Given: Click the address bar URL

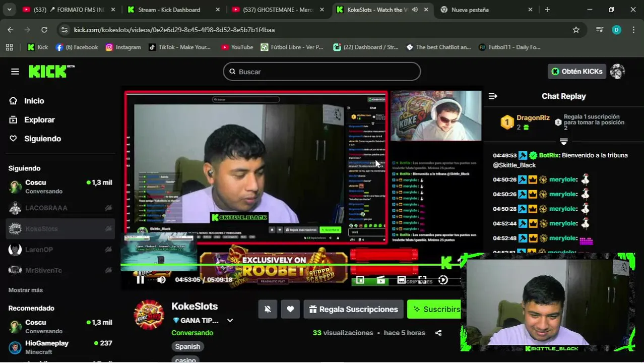Looking at the screenshot, I should click(174, 30).
